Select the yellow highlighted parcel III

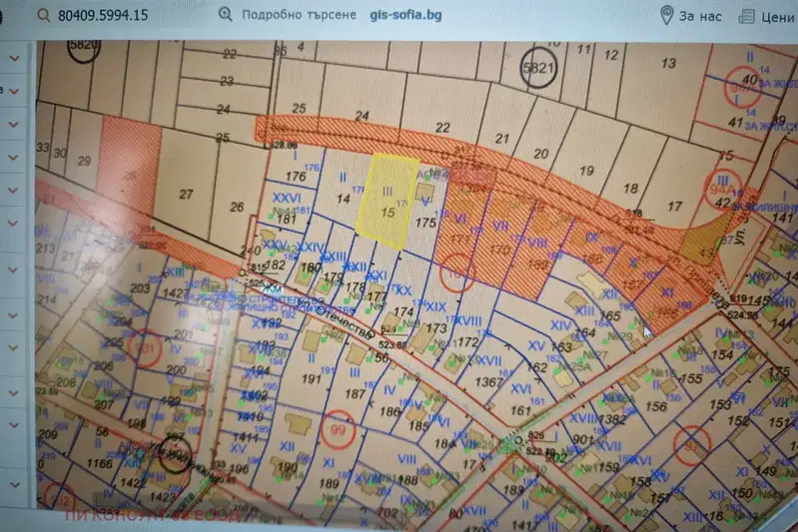pyautogui.click(x=388, y=202)
